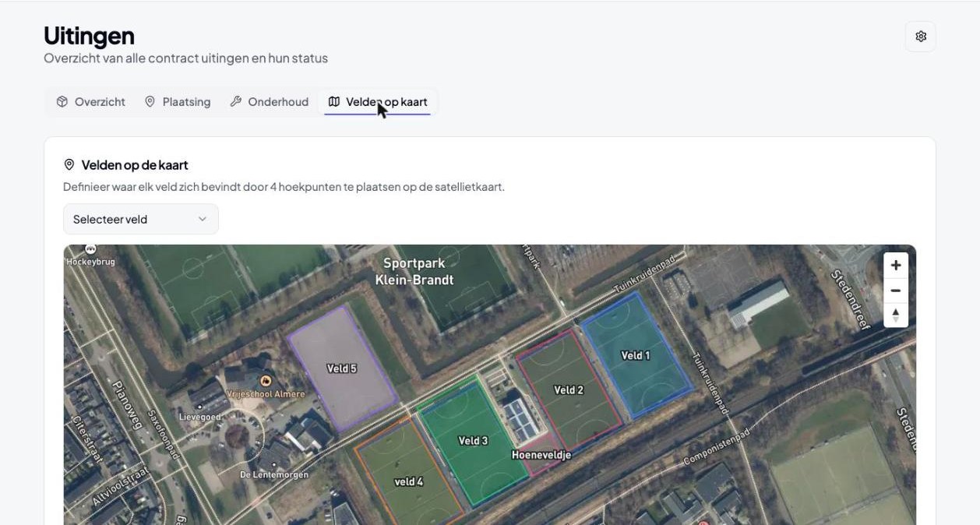Click the Hockeybrug map marker icon

[90, 249]
